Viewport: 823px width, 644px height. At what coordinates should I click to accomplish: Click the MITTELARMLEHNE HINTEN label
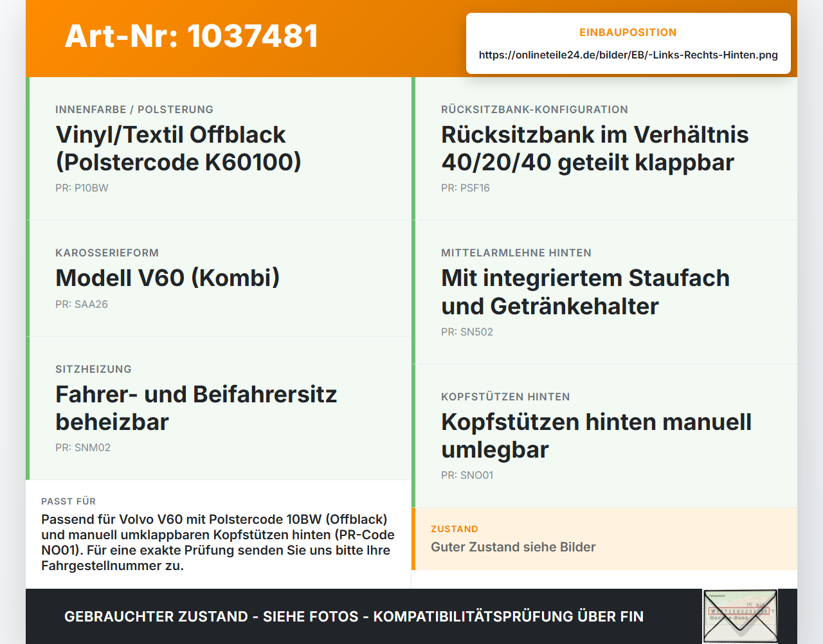pyautogui.click(x=516, y=253)
